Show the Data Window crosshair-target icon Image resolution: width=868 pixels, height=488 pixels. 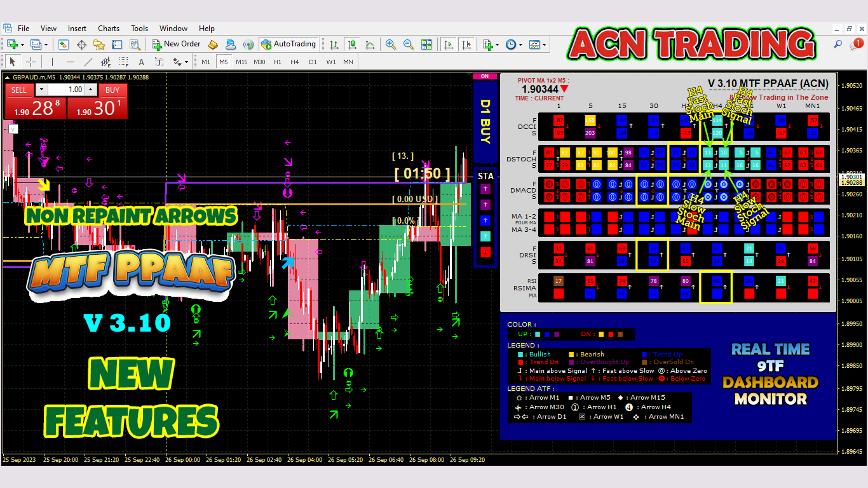[81, 44]
